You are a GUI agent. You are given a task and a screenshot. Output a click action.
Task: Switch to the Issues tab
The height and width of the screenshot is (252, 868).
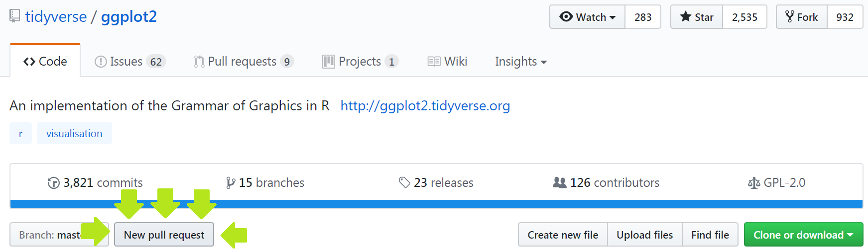[x=129, y=62]
